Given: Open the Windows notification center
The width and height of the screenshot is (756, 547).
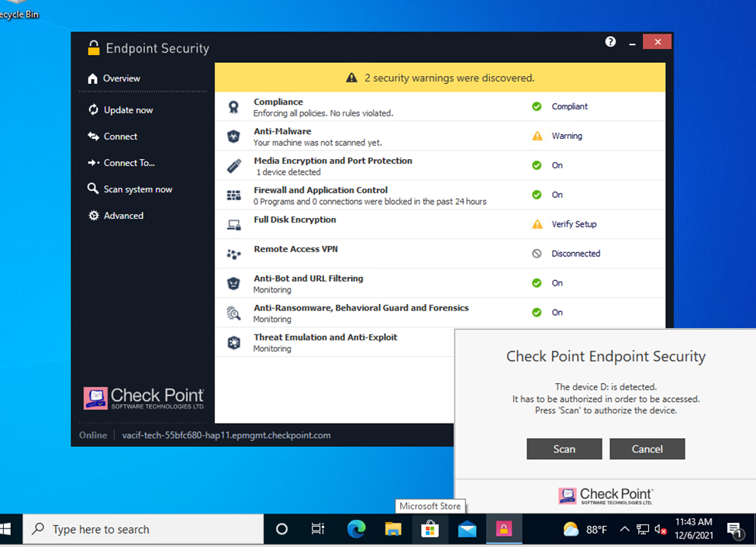Looking at the screenshot, I should coord(734,530).
